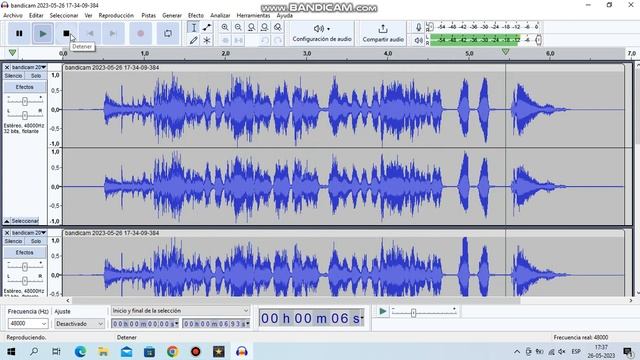This screenshot has height=360, width=640.
Task: Silence audio selection icon
Action: [238, 40]
